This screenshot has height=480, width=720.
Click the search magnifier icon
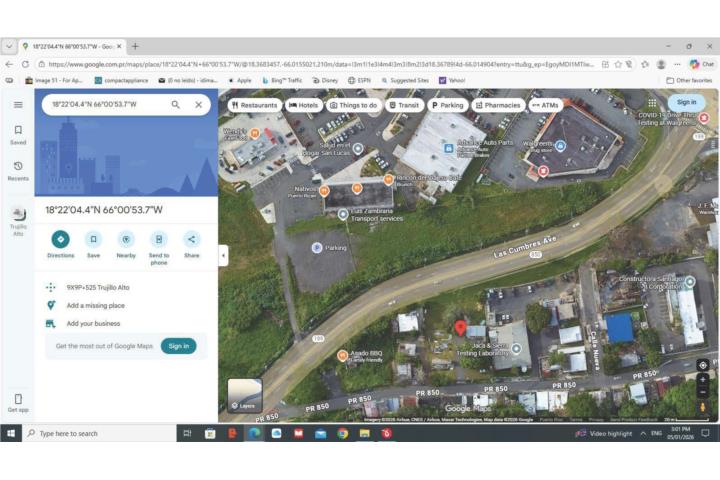pos(176,104)
